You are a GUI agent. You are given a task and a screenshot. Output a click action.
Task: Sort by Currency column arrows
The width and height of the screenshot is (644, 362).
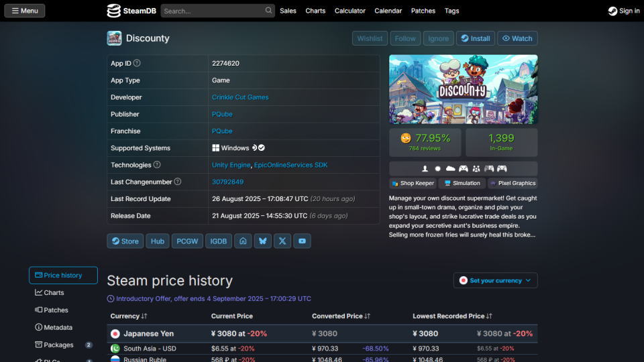[144, 316]
